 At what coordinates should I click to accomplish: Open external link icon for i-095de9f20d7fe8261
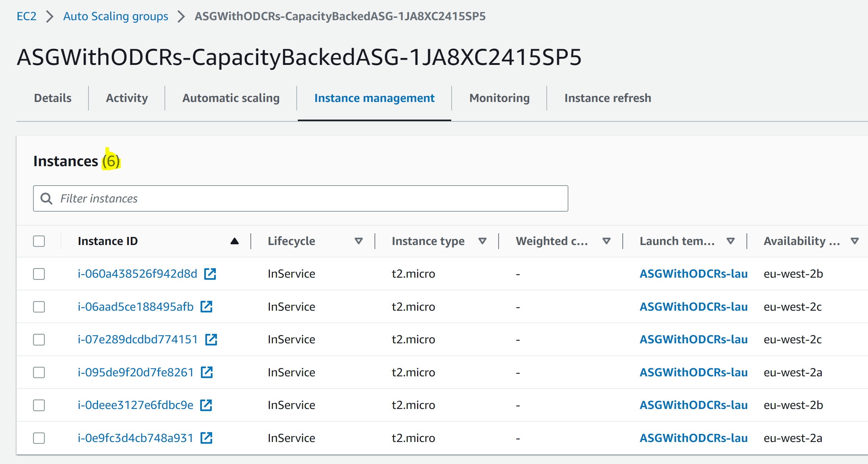coord(207,372)
